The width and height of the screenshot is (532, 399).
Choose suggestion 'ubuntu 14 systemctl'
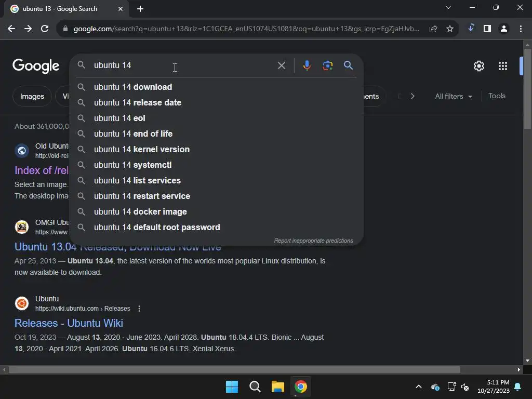[x=216, y=165]
